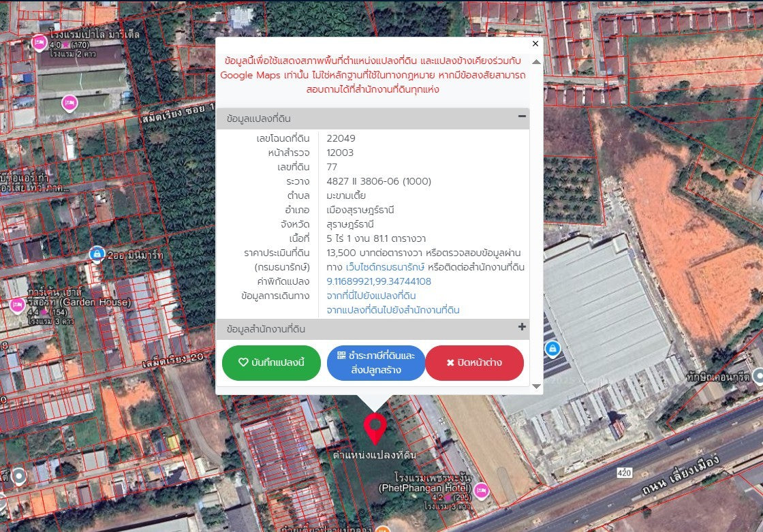Click the PhetPhangan Hotel pink marker

point(481,490)
